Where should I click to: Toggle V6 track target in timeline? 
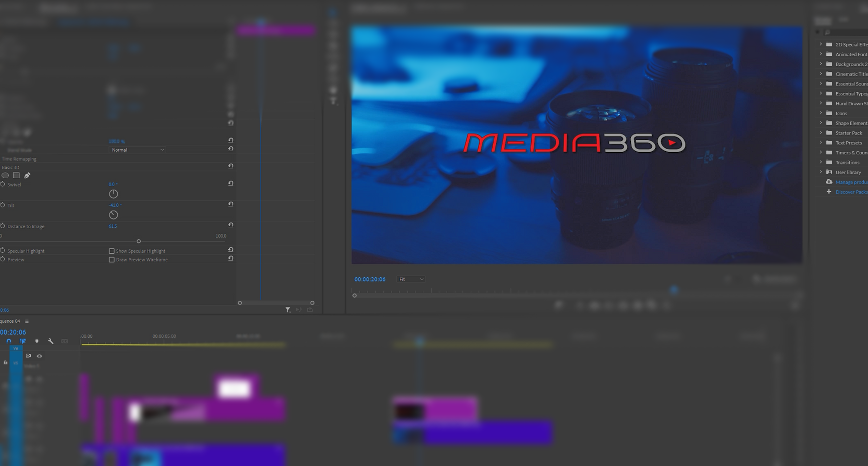pyautogui.click(x=16, y=348)
